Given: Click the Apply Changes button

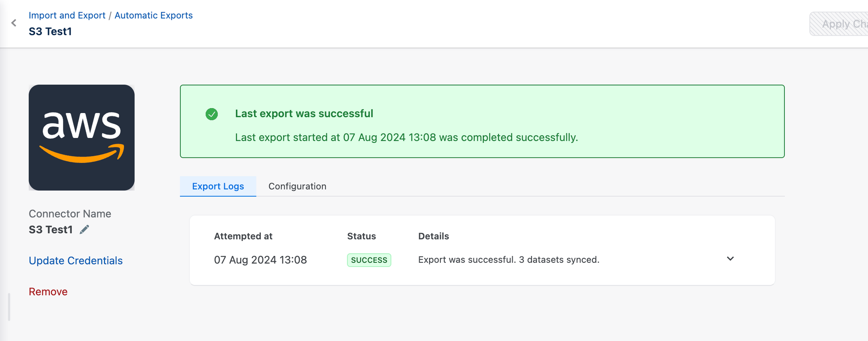Looking at the screenshot, I should pos(839,24).
